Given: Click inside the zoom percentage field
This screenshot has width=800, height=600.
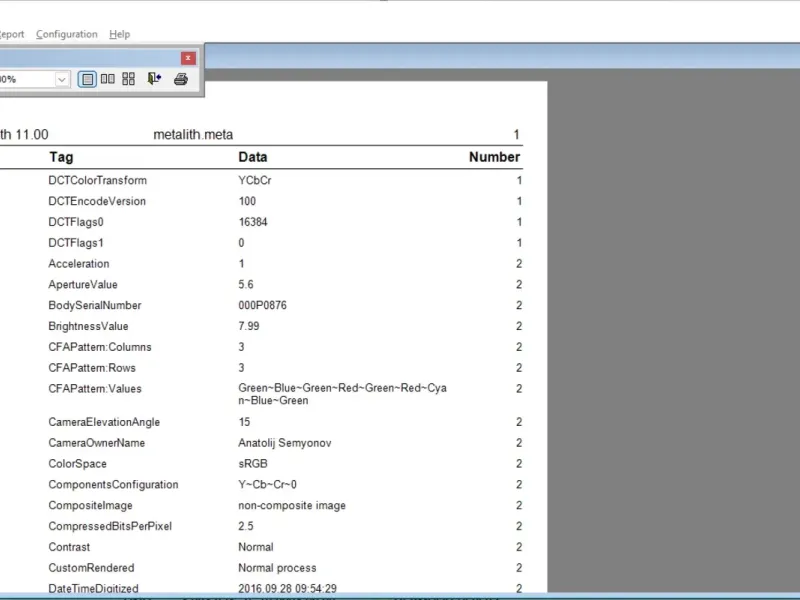Looking at the screenshot, I should click(x=27, y=80).
